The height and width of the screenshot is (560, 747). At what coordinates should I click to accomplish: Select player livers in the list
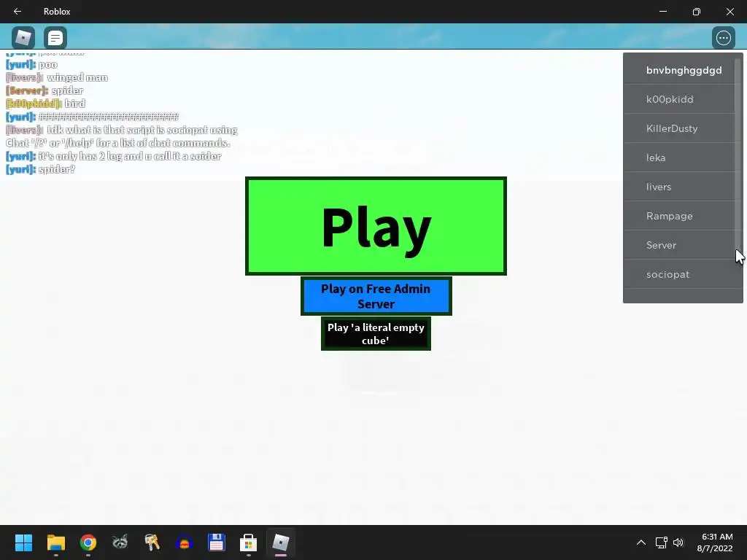[679, 187]
